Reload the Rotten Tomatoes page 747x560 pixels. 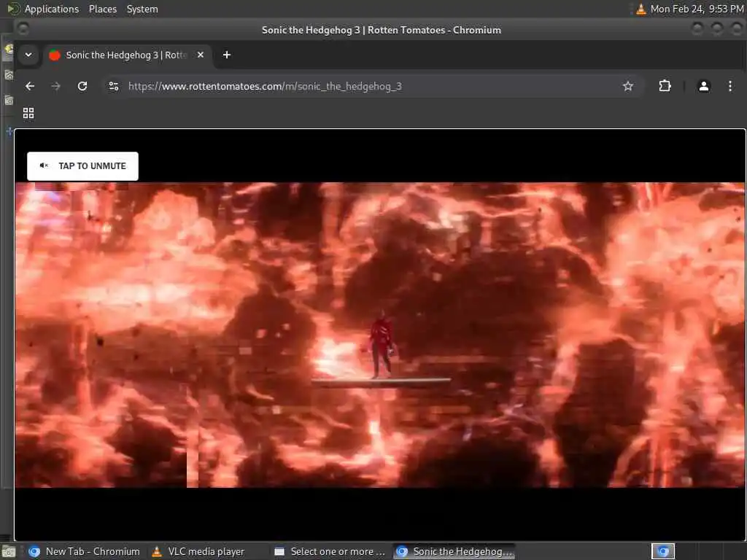[x=82, y=86]
